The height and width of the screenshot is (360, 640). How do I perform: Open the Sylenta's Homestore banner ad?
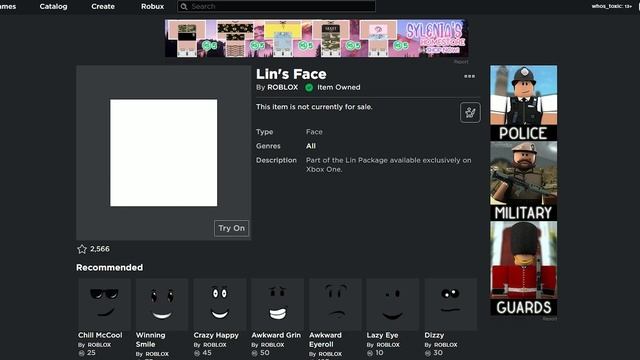[x=316, y=38]
